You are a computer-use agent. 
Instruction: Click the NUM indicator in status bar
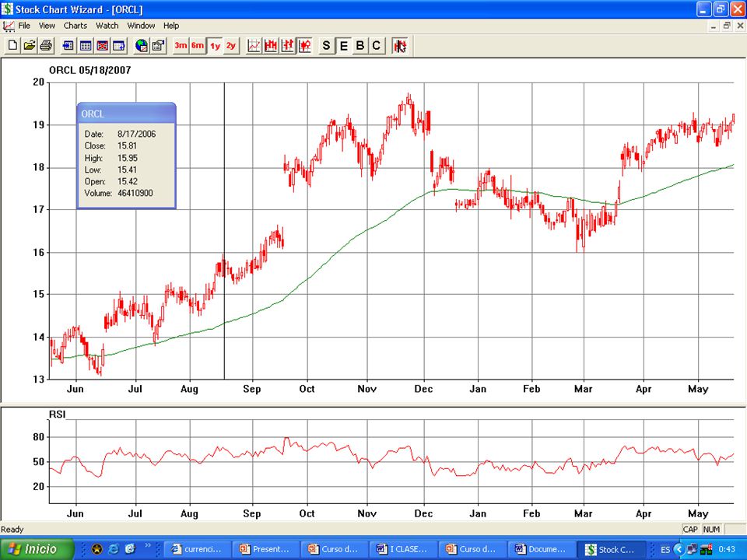(x=711, y=529)
